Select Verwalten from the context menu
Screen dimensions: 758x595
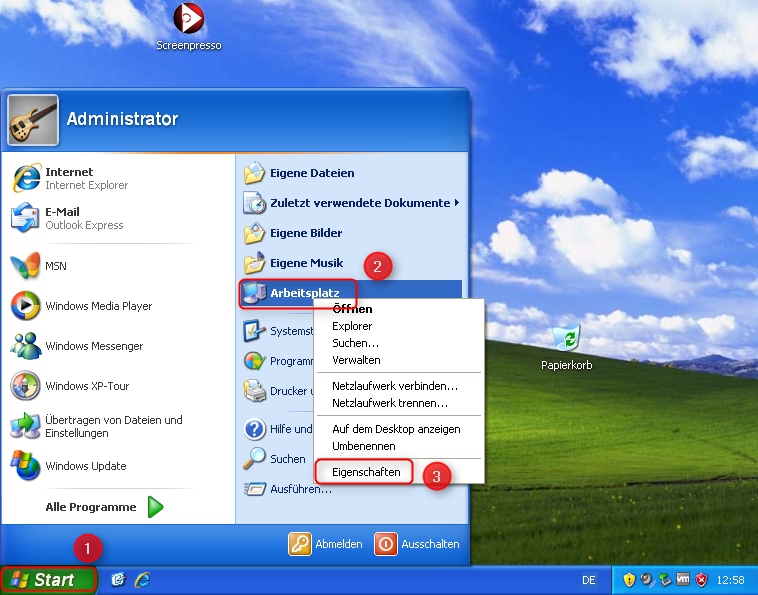[356, 360]
